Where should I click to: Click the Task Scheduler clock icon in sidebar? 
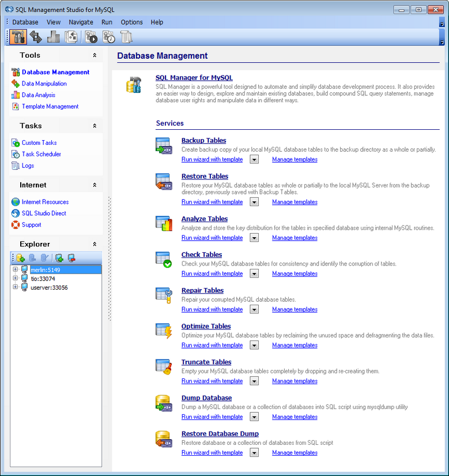click(16, 154)
